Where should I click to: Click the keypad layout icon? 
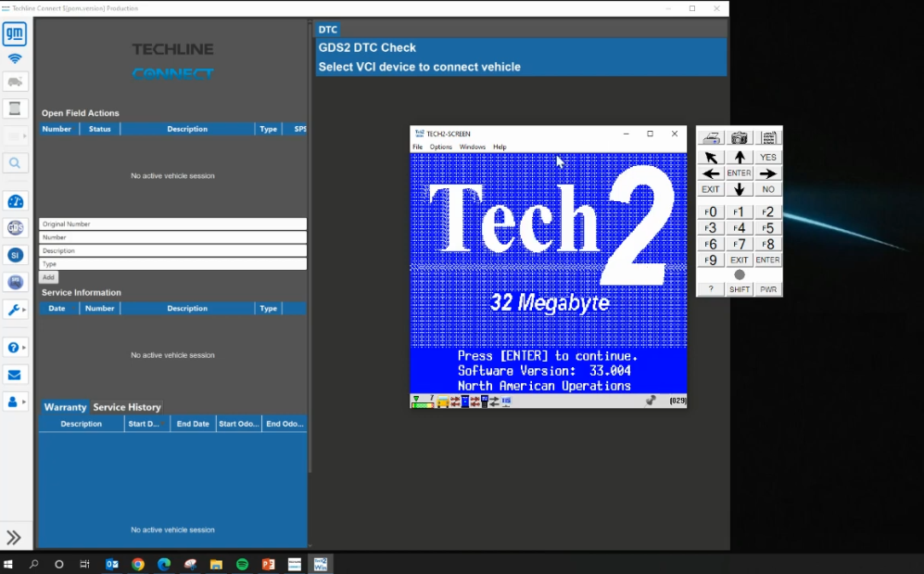click(768, 138)
